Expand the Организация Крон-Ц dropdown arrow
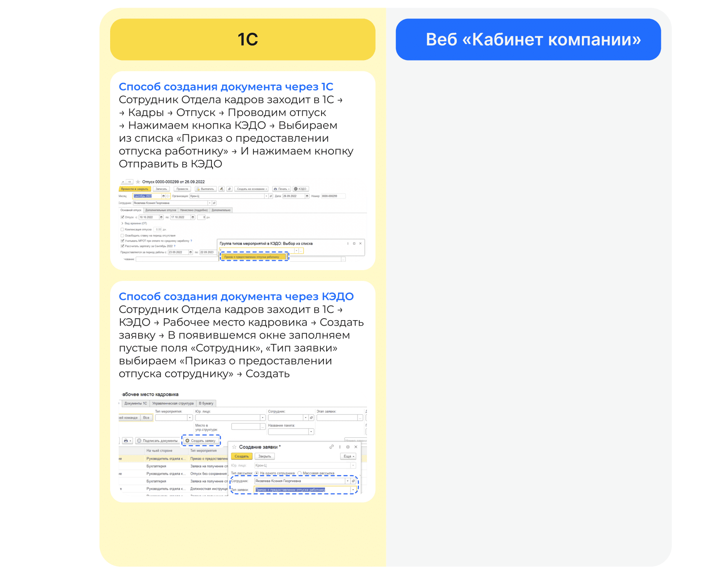The image size is (704, 588). (x=266, y=196)
